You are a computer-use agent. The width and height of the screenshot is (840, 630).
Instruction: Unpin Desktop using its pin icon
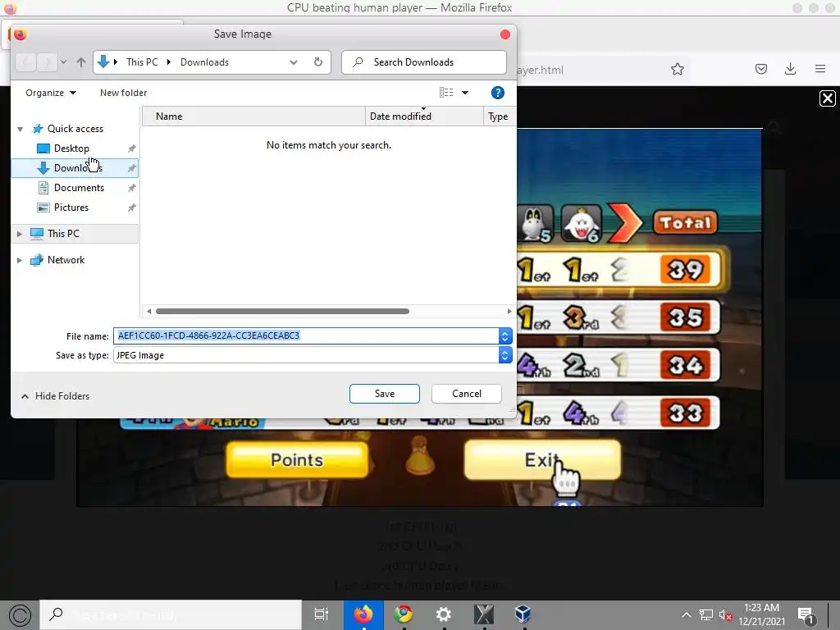[x=131, y=148]
